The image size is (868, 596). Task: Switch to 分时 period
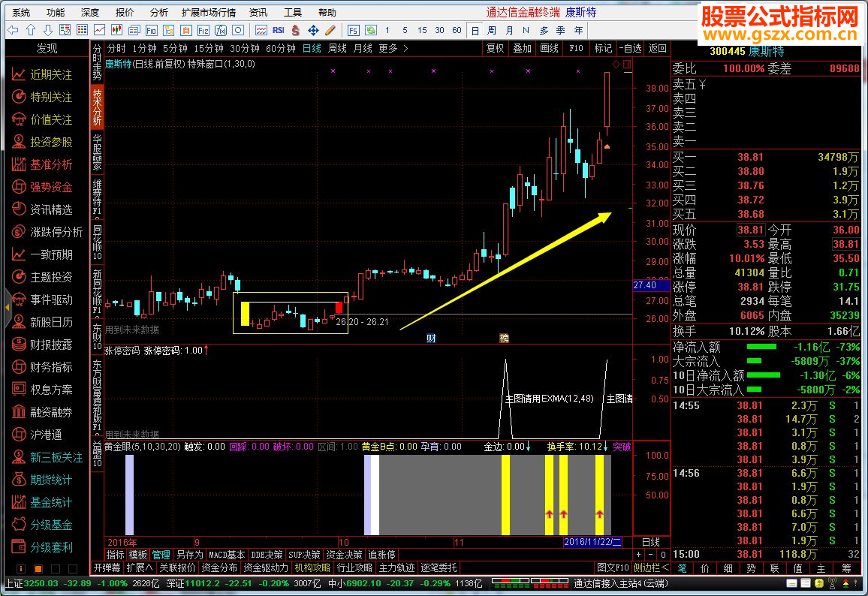[116, 48]
